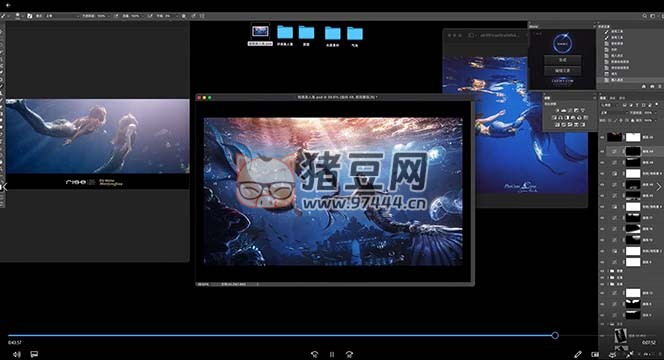Delete current history state with trash icon

point(660,86)
